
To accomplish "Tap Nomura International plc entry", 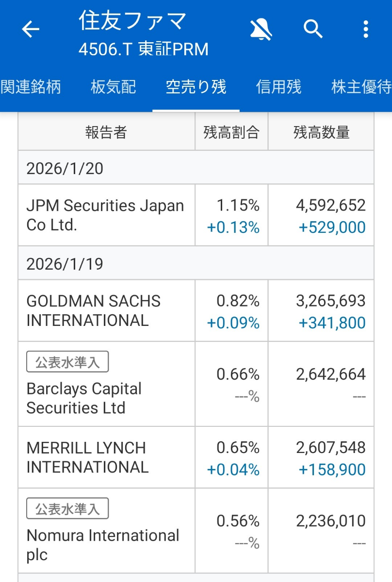I will click(x=103, y=545).
